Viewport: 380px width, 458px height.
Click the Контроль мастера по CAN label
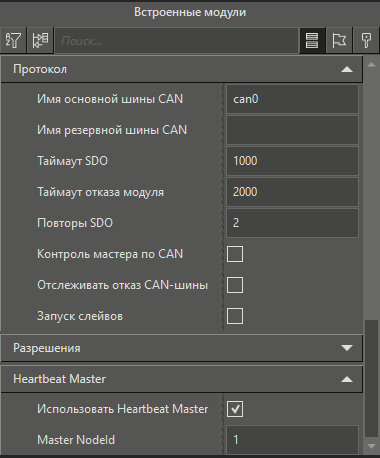[110, 254]
